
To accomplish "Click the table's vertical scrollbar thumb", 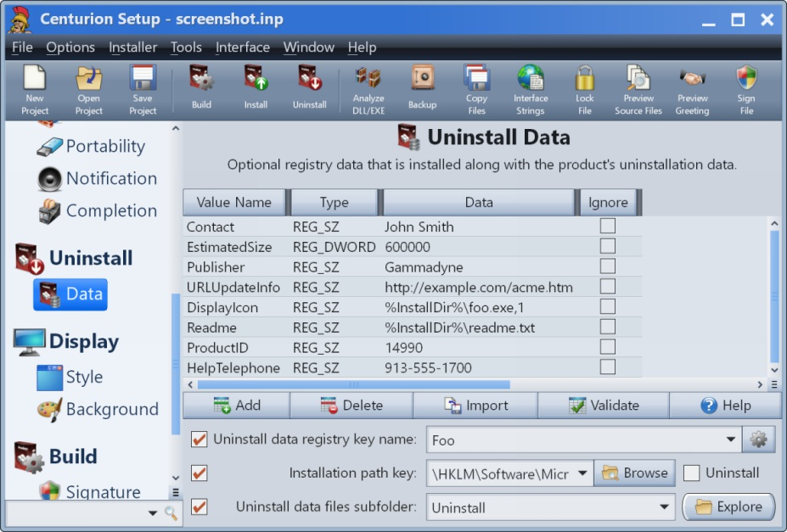I will 774,296.
